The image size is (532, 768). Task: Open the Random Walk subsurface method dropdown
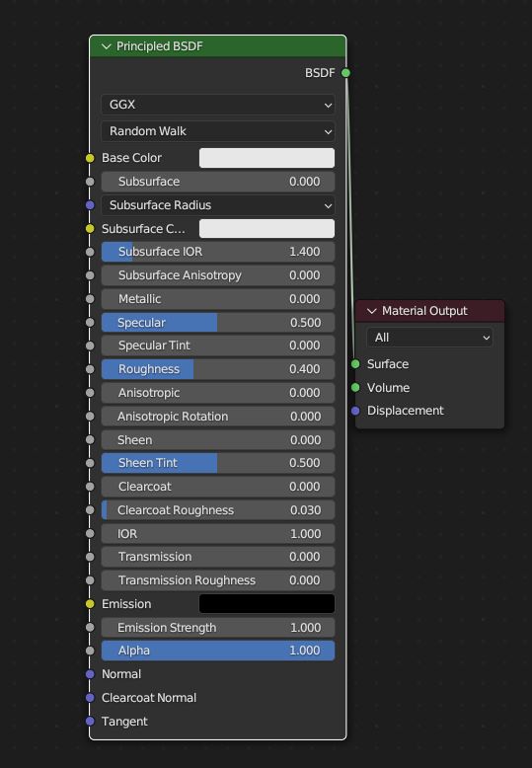(x=218, y=131)
